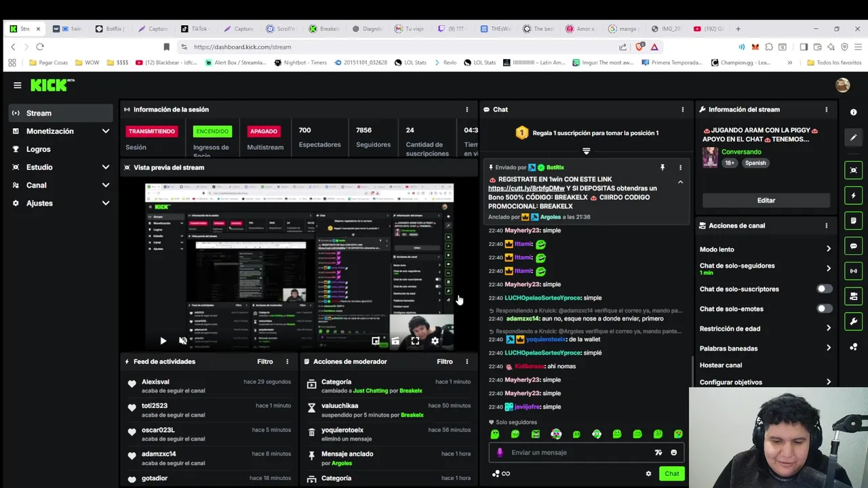Viewport: 868px width, 488px height.
Task: Select Stream in the left sidebar
Action: click(x=61, y=113)
